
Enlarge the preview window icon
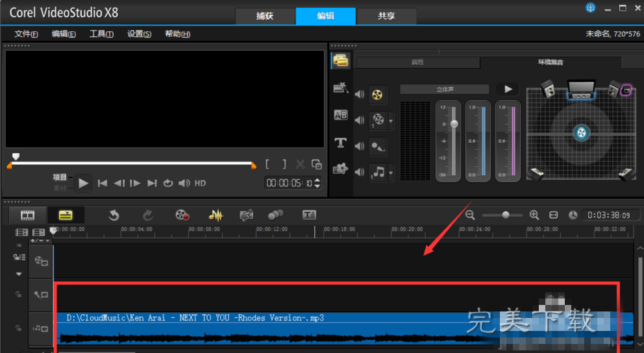(317, 164)
